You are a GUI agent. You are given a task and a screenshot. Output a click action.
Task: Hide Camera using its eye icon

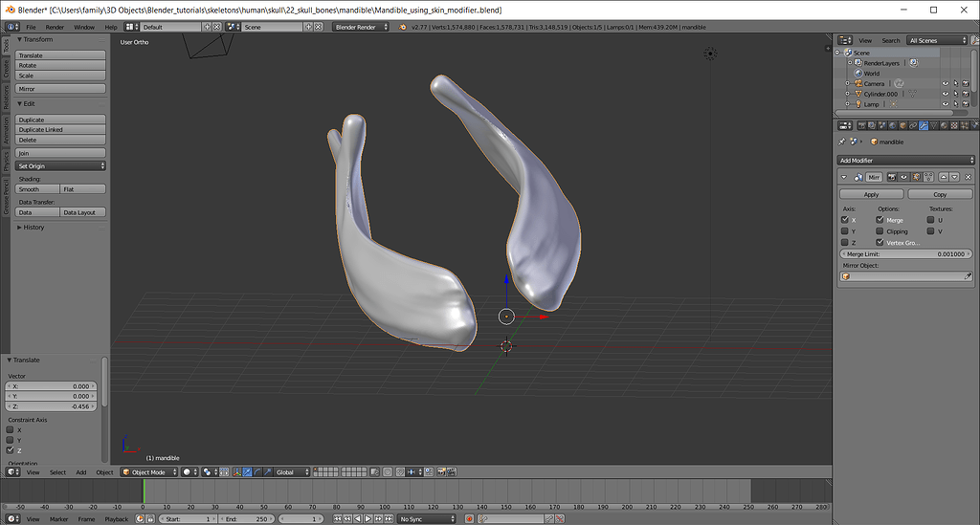945,83
